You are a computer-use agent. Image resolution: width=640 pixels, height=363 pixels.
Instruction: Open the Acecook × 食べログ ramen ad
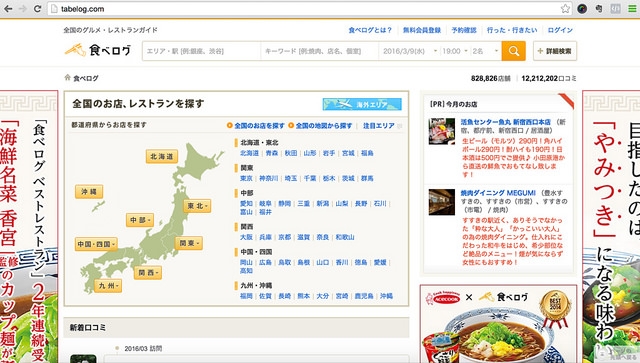[x=498, y=324]
